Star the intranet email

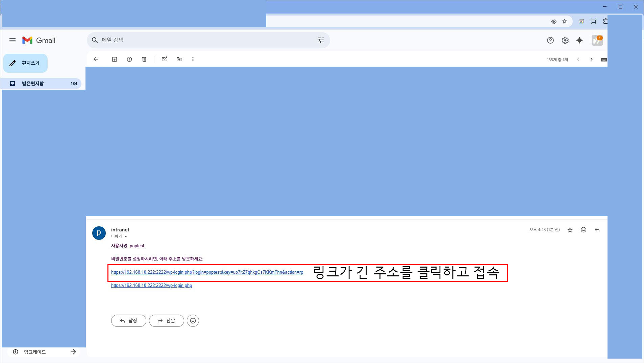570,230
